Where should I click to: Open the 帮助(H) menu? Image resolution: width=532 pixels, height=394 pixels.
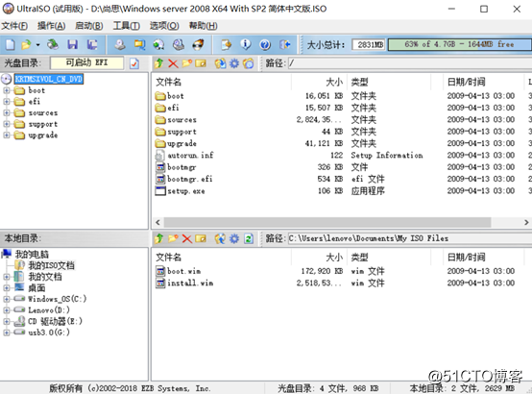click(203, 26)
